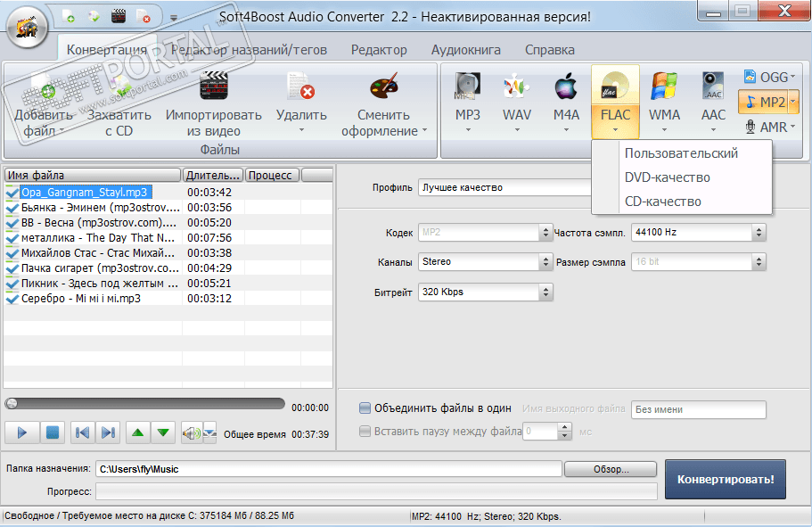
Task: Choose the AMR format button
Action: pos(767,127)
